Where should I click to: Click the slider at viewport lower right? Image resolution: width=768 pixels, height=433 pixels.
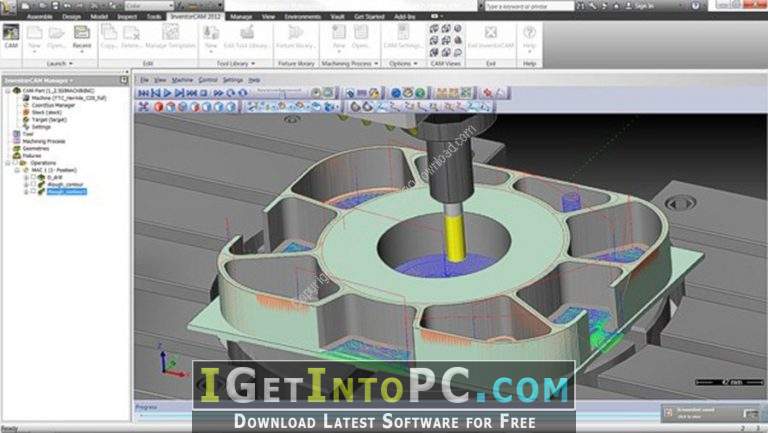point(729,382)
